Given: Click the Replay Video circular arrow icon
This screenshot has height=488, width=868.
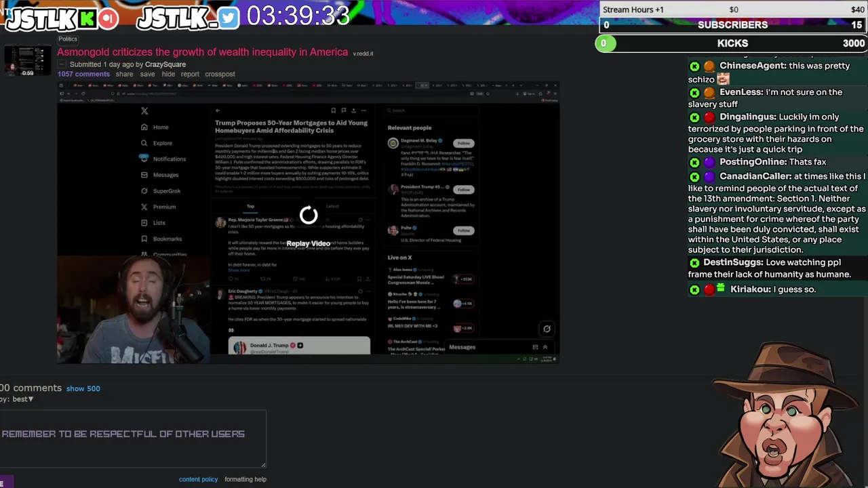Looking at the screenshot, I should pos(309,216).
